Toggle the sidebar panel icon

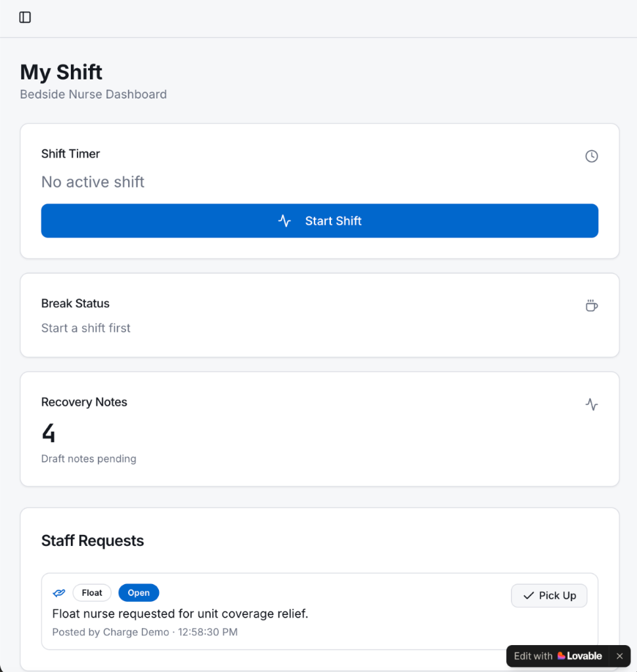25,18
